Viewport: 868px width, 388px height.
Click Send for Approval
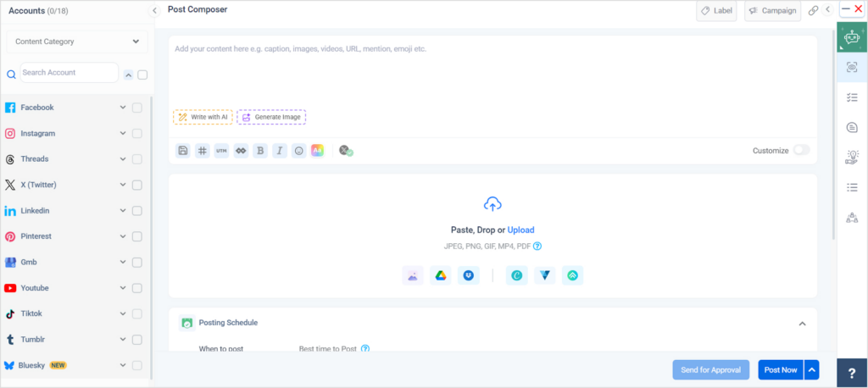(x=711, y=369)
